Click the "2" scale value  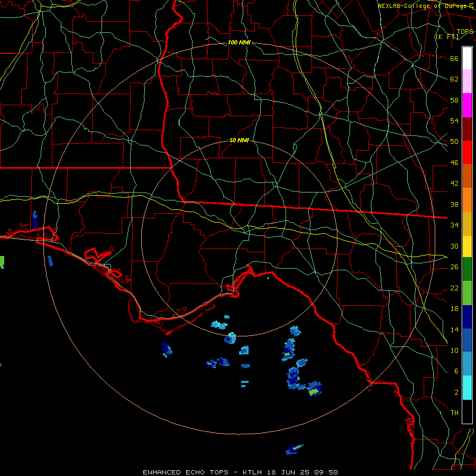[x=456, y=392]
